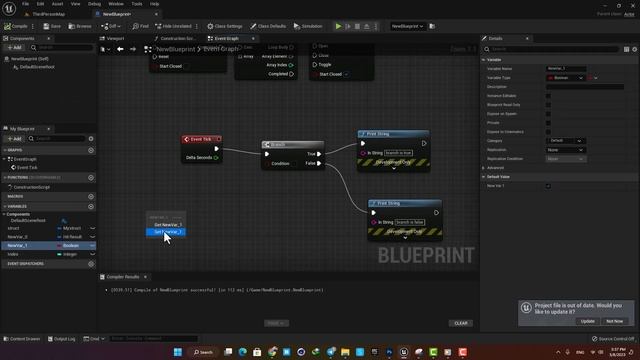Toggle NewVar_1 default value checkbox
The image size is (640, 360).
(548, 186)
